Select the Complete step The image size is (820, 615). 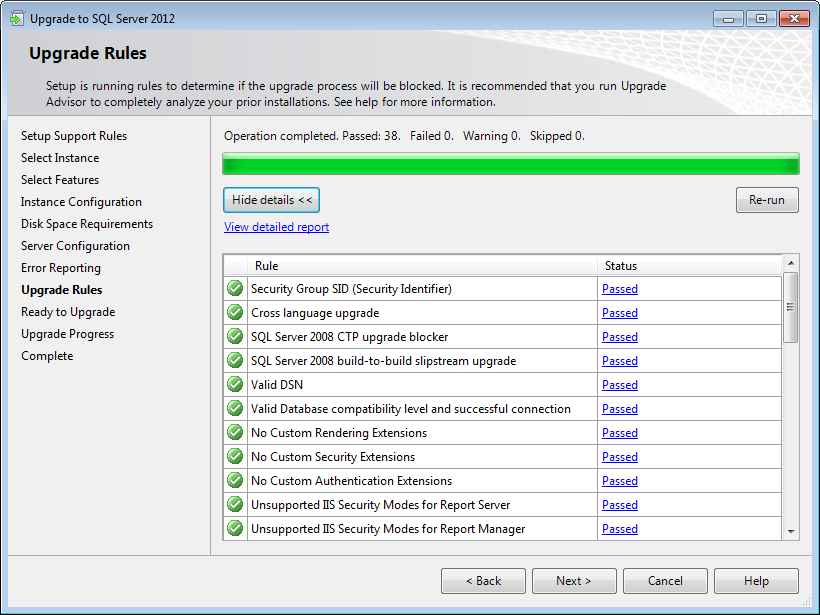coord(47,356)
